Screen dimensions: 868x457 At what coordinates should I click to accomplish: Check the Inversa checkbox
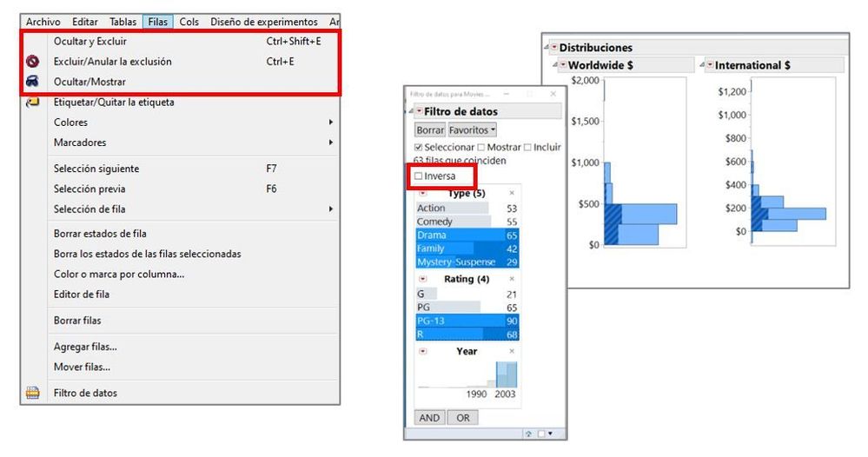[x=419, y=176]
